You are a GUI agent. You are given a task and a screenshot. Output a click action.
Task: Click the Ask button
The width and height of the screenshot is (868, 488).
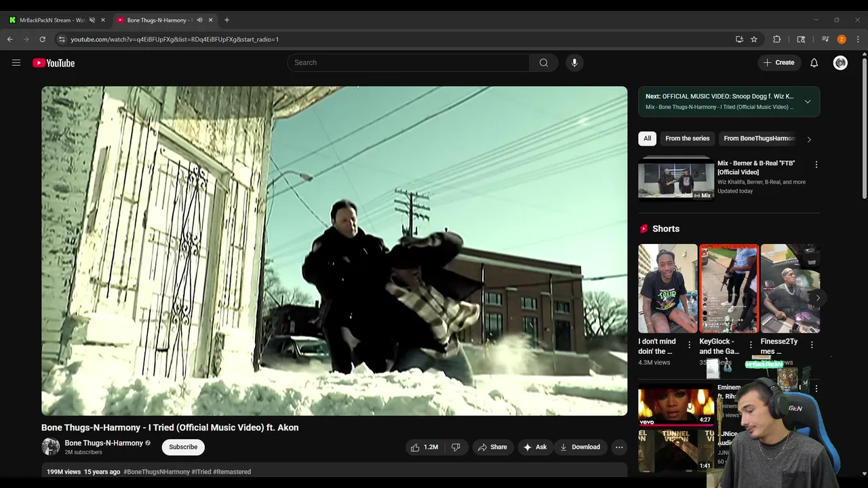point(534,447)
